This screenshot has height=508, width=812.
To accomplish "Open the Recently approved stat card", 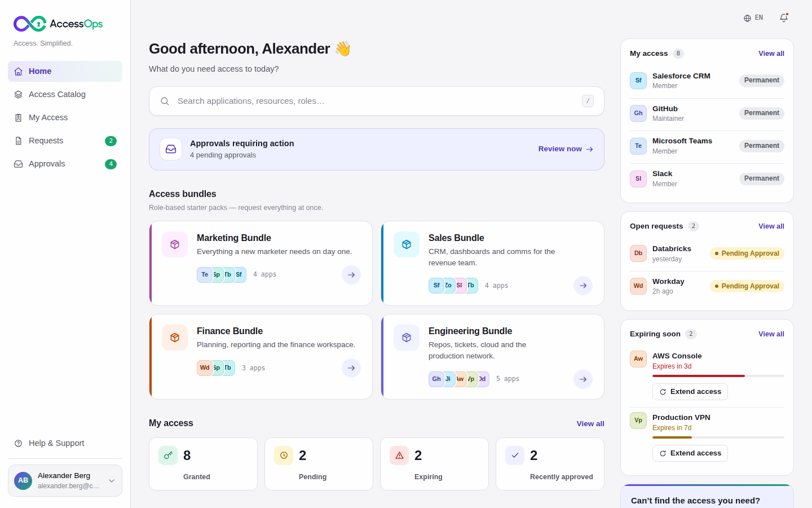I will [x=550, y=464].
